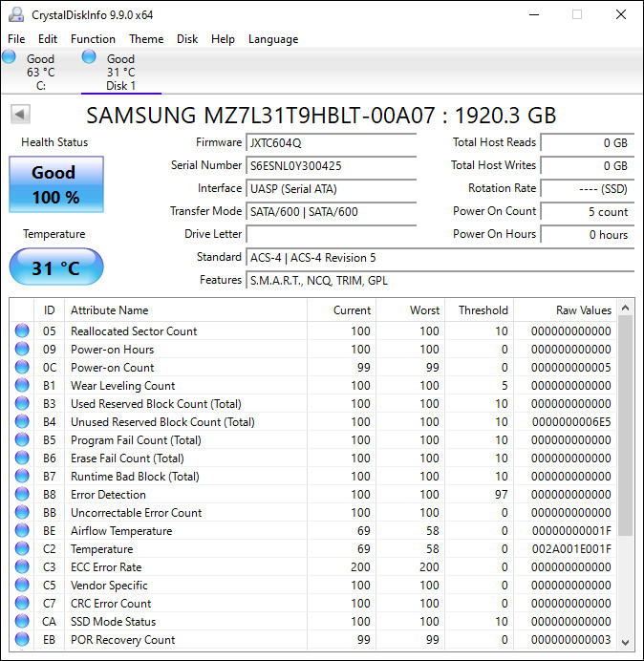
Task: Click status orb of Vendor Specific row
Action: point(22,585)
